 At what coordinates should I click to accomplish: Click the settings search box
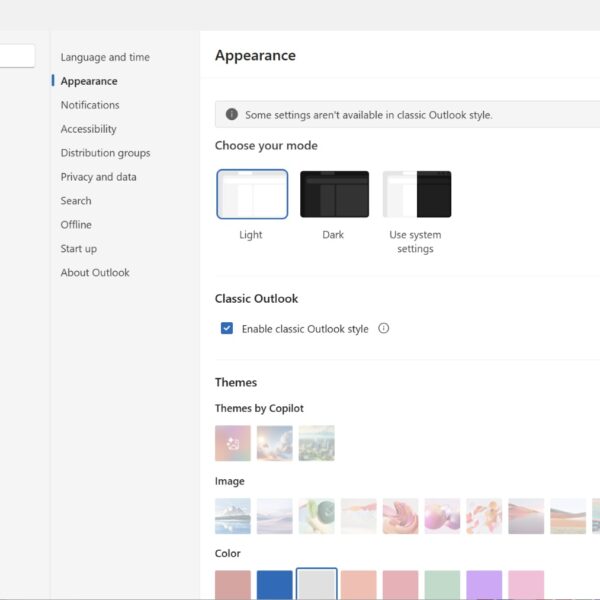pos(17,56)
